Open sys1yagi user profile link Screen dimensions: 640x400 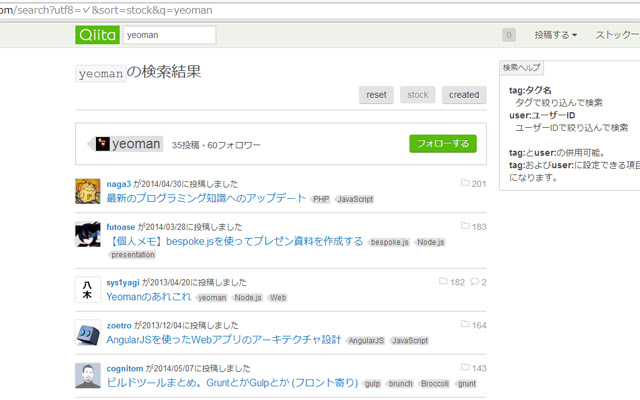click(123, 282)
